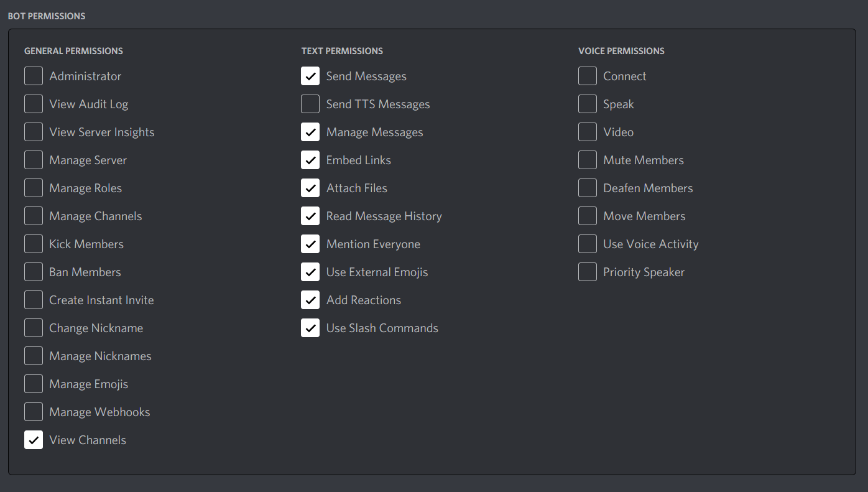This screenshot has height=492, width=868.
Task: Uncheck the View Channels permission
Action: [x=34, y=440]
